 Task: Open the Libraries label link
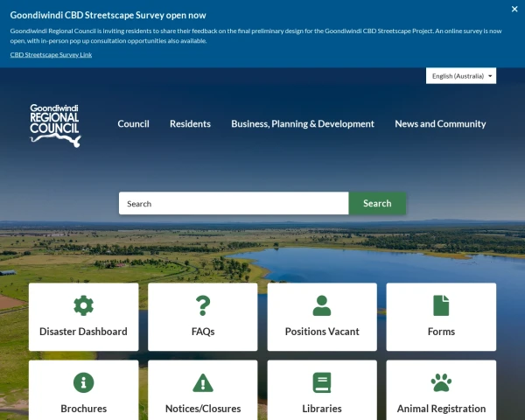pos(322,409)
